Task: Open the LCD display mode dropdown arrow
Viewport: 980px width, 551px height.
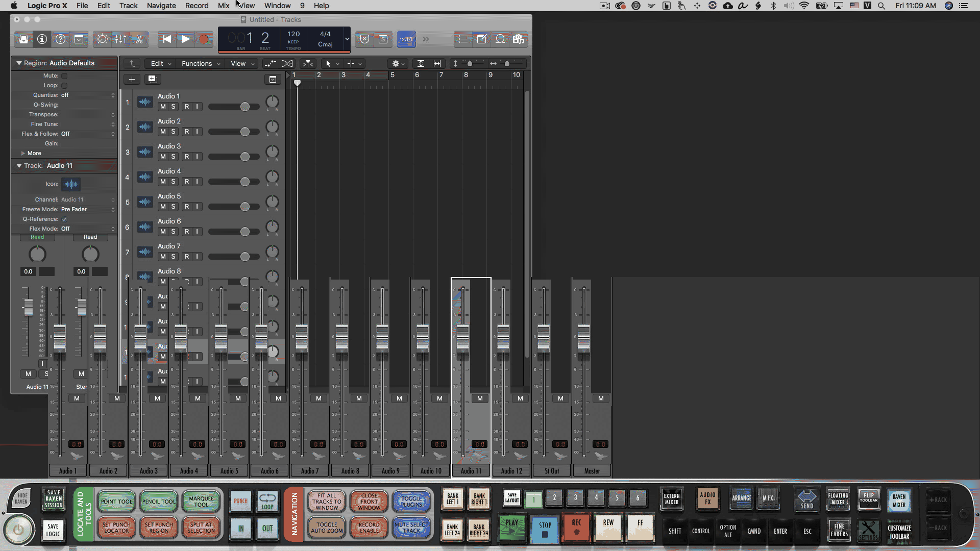Action: point(347,39)
